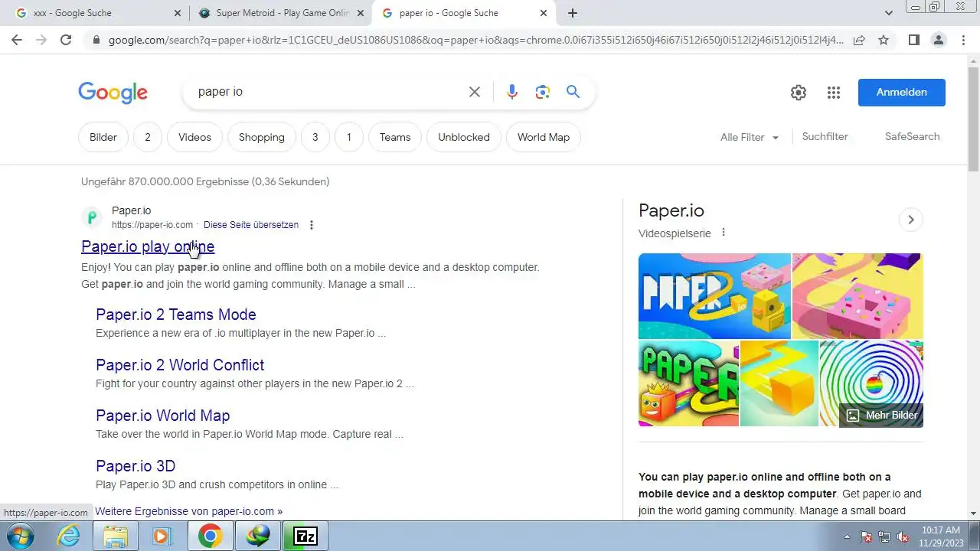Image resolution: width=980 pixels, height=551 pixels.
Task: Expand the 'Alle Filter' dropdown
Action: (x=750, y=137)
